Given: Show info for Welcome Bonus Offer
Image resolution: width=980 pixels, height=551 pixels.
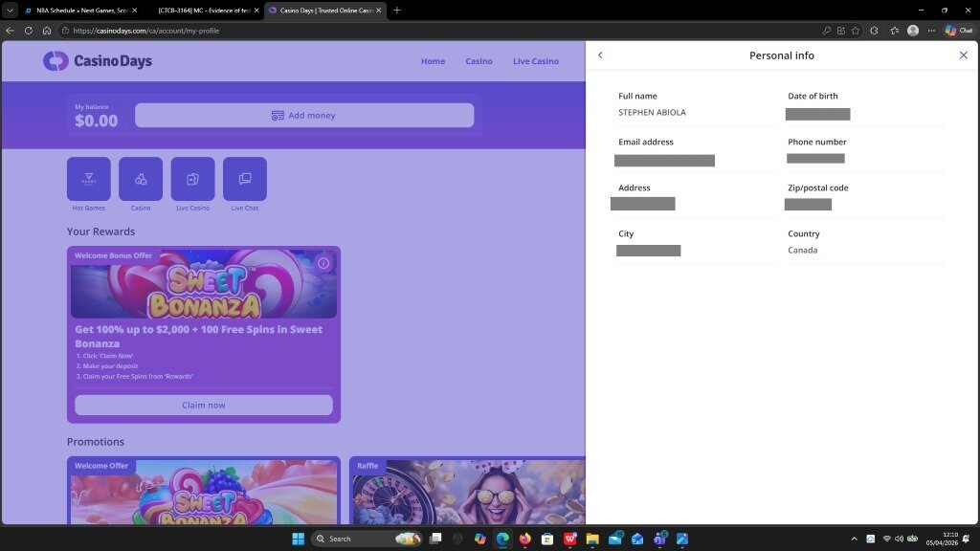Looking at the screenshot, I should (x=323, y=263).
